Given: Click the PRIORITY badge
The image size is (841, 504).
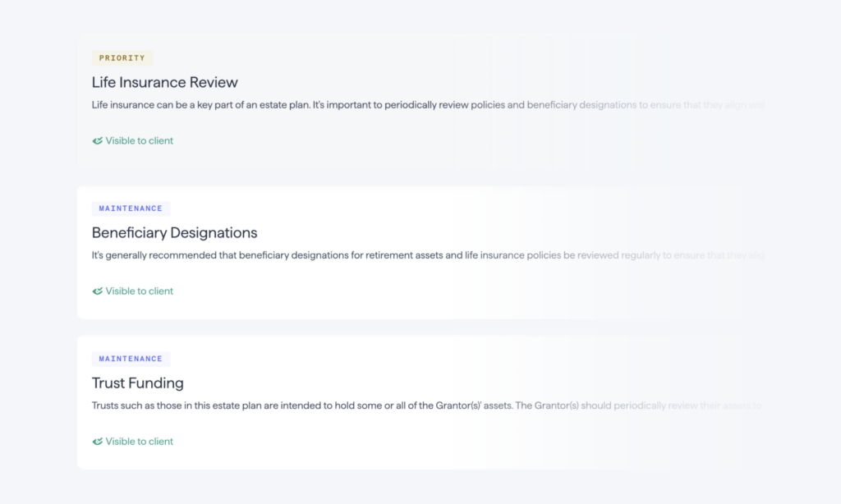Looking at the screenshot, I should click(122, 58).
